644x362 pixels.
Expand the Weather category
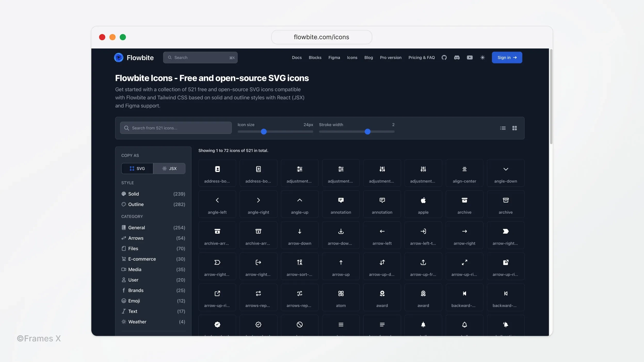tap(137, 322)
